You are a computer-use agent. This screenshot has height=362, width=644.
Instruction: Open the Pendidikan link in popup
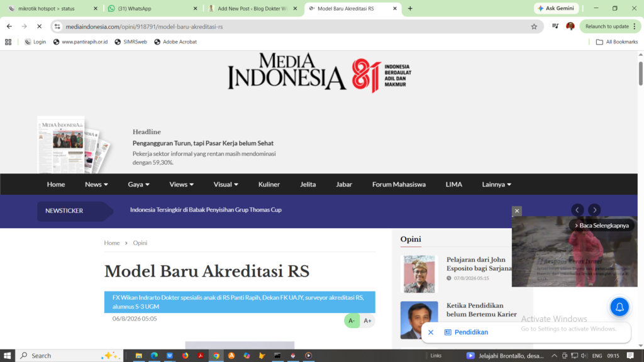click(x=467, y=332)
